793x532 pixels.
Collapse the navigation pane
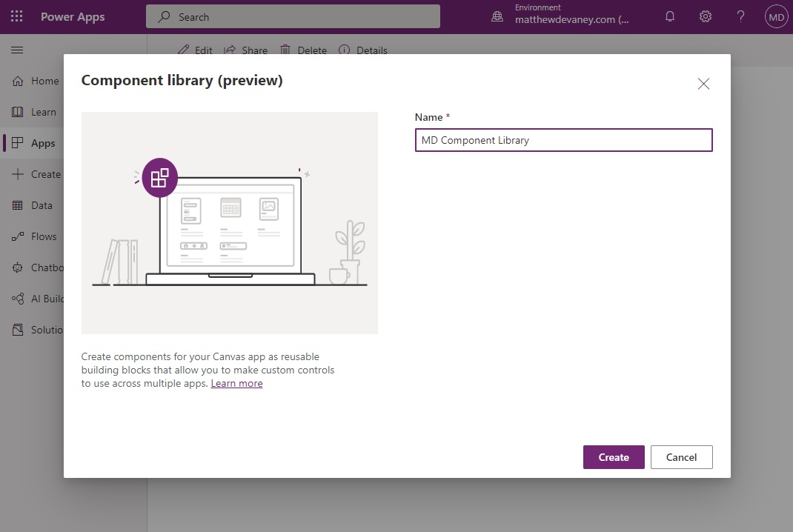click(x=17, y=50)
